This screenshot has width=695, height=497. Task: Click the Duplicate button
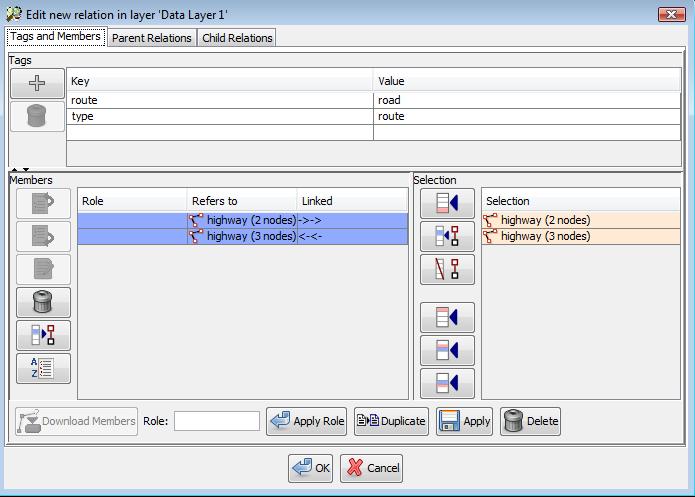pos(391,421)
